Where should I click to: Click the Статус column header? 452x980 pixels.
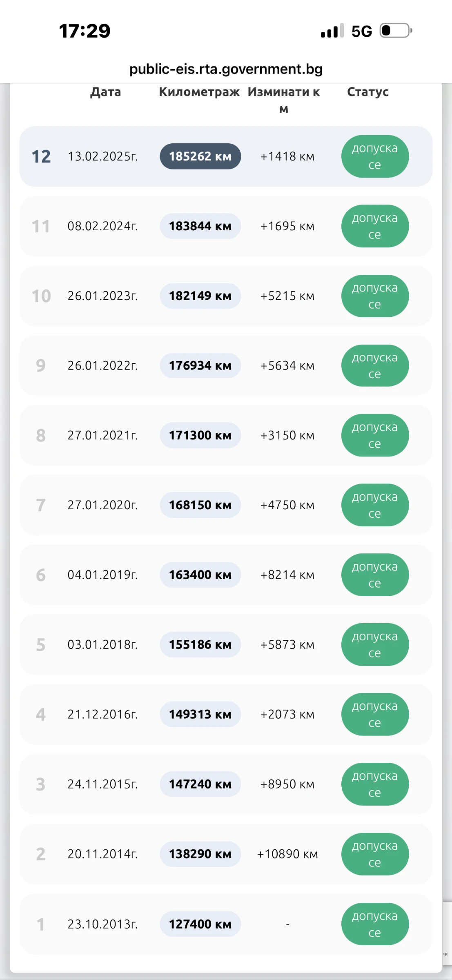pyautogui.click(x=367, y=92)
